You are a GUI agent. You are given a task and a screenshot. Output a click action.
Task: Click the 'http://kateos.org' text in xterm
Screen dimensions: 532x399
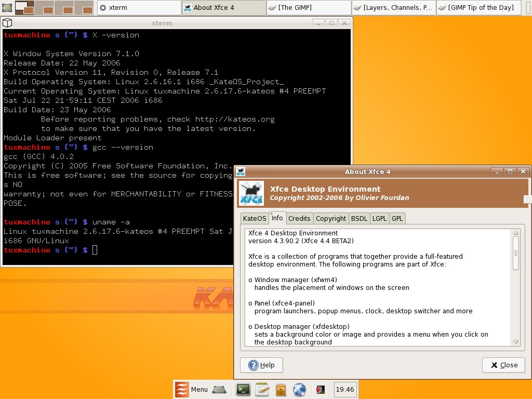[x=235, y=119]
